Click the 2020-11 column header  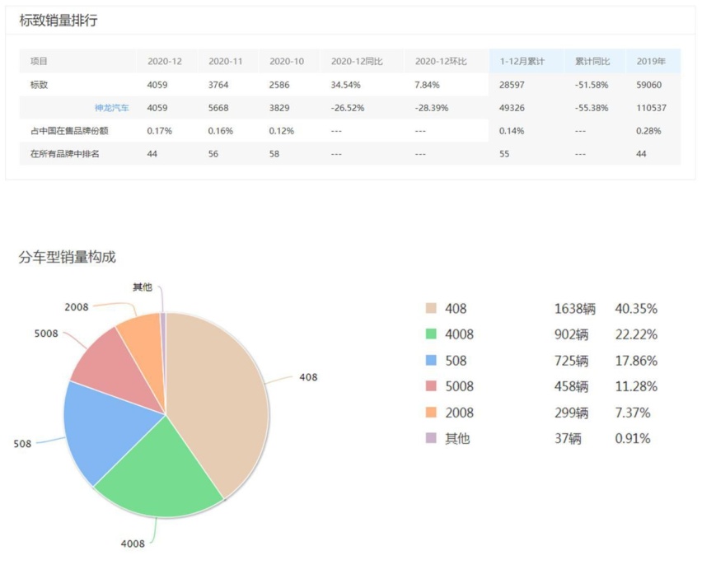(x=226, y=61)
